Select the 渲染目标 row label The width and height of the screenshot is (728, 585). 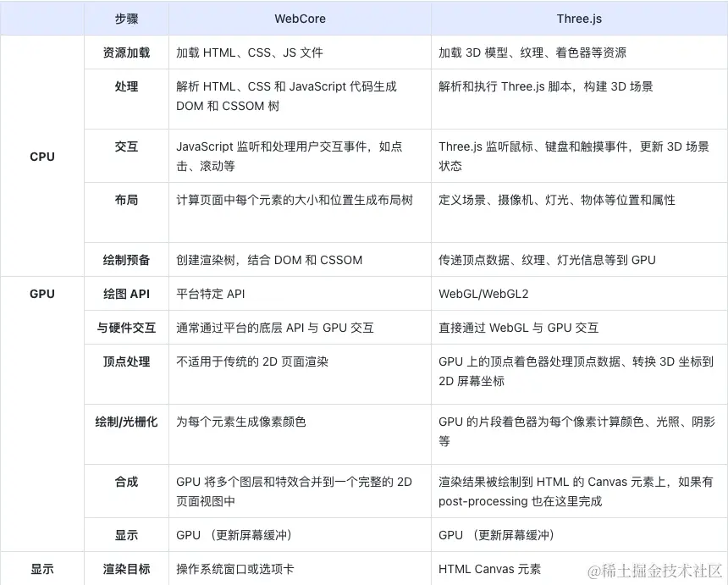pos(125,569)
